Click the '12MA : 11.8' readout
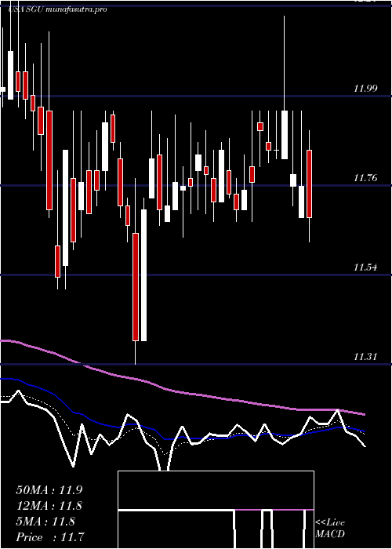The image size is (392, 549). pos(49,506)
